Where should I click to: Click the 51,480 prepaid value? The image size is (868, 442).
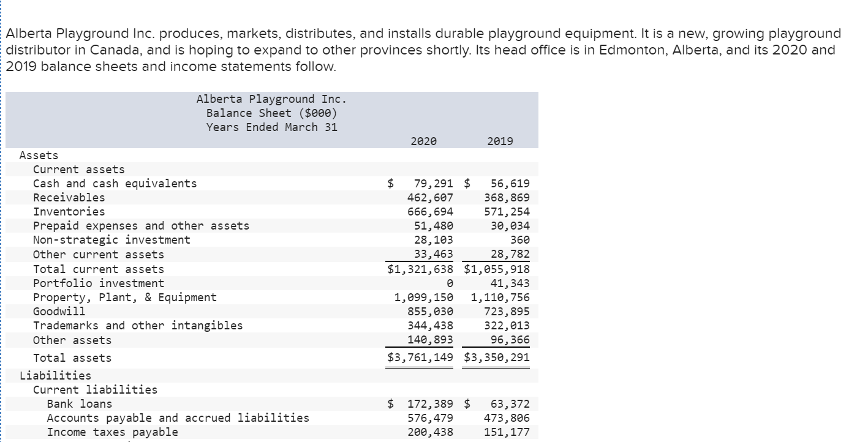(434, 226)
